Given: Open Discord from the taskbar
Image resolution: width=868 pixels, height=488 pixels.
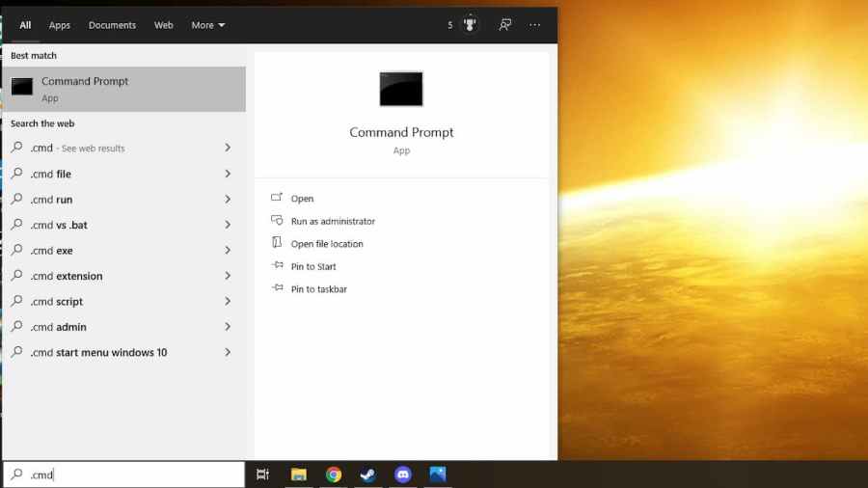Looking at the screenshot, I should point(403,474).
